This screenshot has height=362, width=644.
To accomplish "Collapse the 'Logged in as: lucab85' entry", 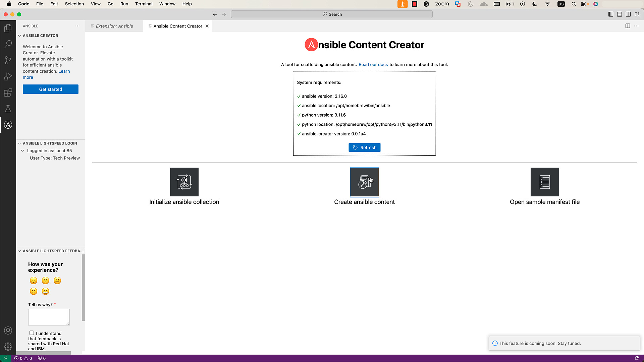I will click(x=23, y=150).
